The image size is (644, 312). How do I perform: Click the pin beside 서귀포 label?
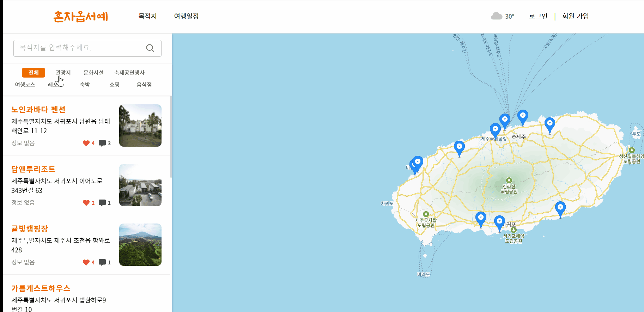coord(499,224)
